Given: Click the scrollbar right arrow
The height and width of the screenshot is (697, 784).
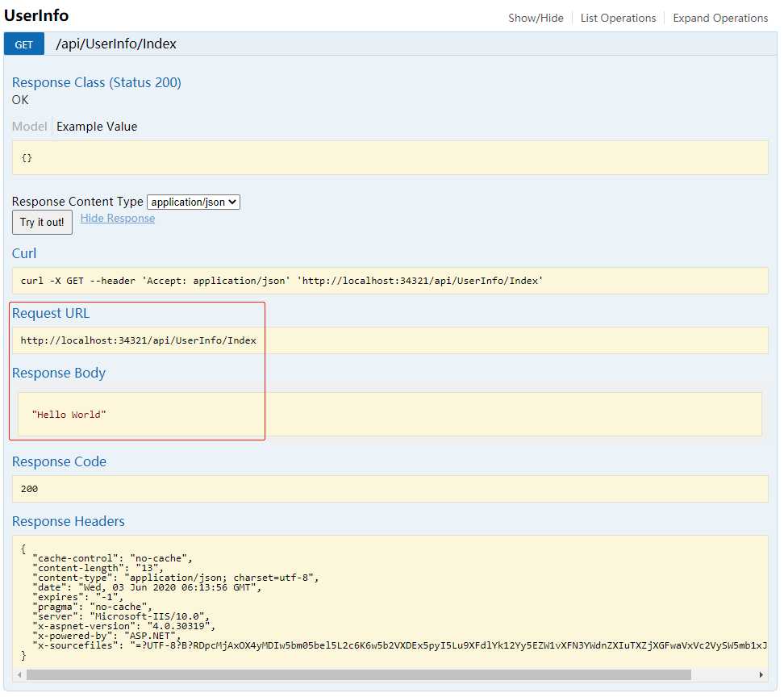Looking at the screenshot, I should pyautogui.click(x=761, y=675).
